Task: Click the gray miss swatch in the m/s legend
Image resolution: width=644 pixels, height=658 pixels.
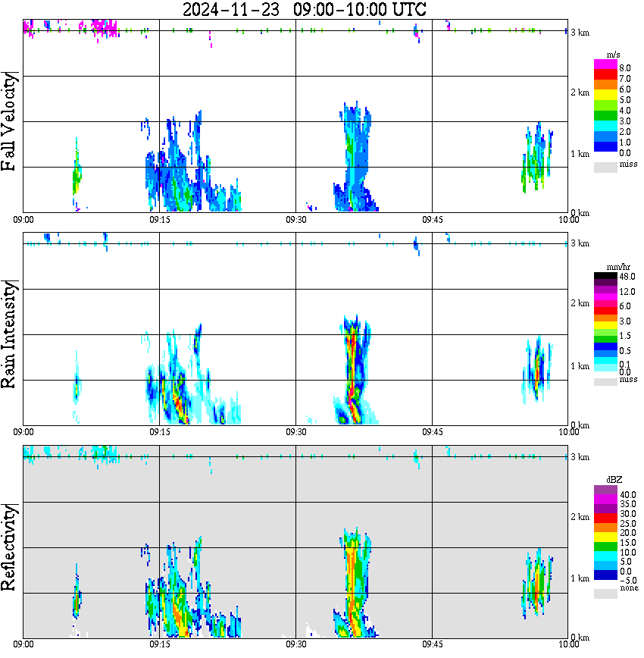Action: click(x=605, y=167)
